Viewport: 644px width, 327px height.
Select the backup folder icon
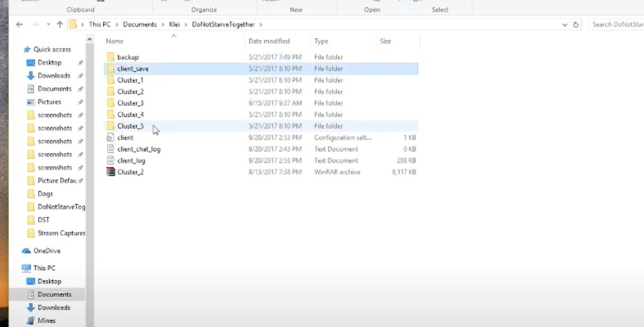(x=111, y=57)
